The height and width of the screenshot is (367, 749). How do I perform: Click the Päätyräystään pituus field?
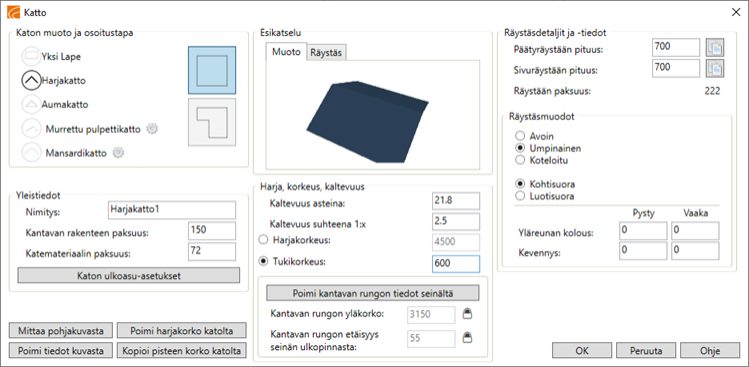coord(676,48)
